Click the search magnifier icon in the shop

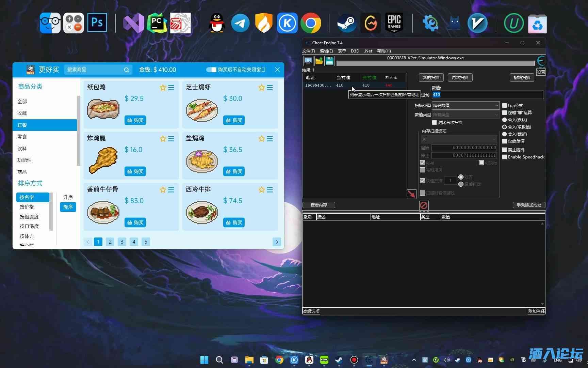click(x=127, y=70)
